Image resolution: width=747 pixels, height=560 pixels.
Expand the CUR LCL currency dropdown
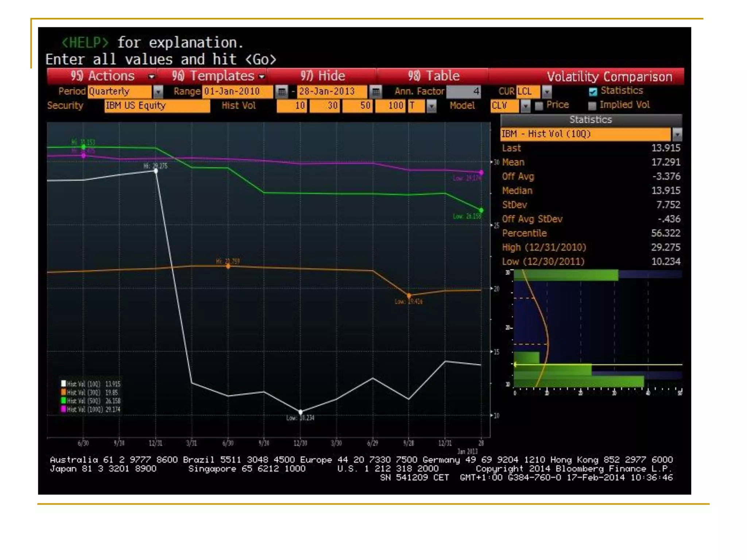pos(546,92)
